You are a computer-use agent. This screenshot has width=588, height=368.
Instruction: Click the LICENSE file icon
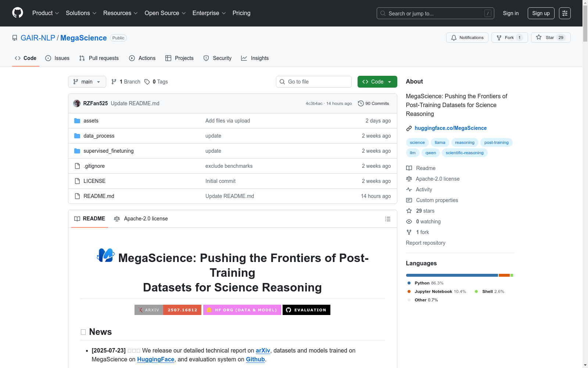click(x=77, y=181)
